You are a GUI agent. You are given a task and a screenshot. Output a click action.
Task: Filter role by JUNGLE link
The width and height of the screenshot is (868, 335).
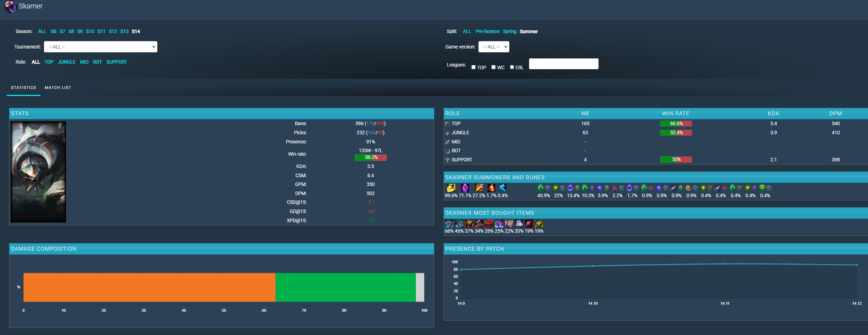67,62
